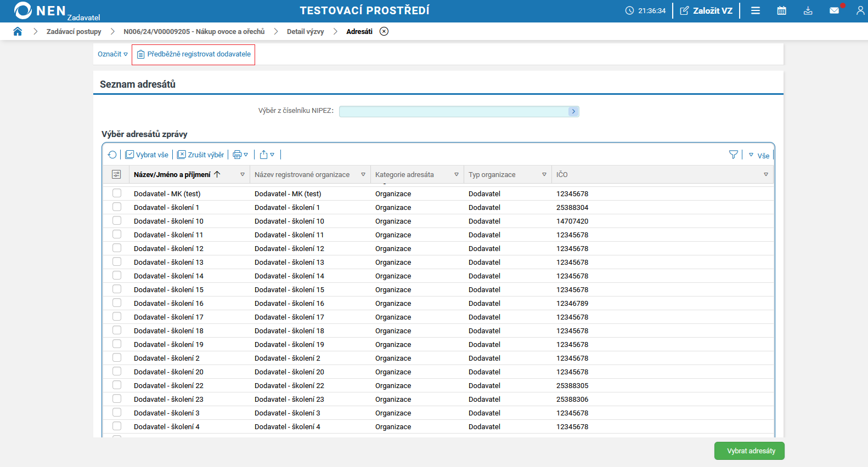Image resolution: width=868 pixels, height=467 pixels.
Task: Go to Detail výzvy breadcrumb
Action: 305,31
